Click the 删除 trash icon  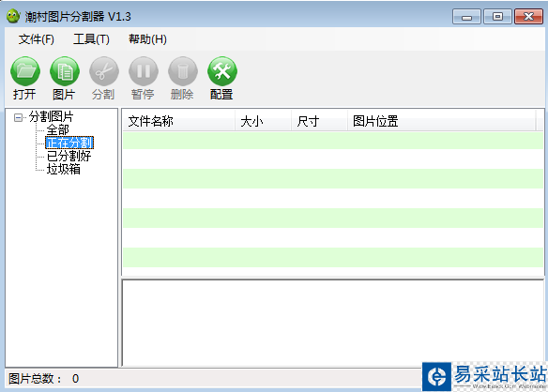[x=183, y=71]
